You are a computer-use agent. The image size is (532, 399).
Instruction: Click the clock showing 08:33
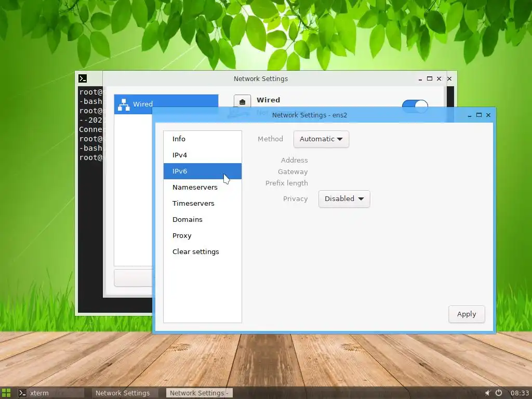[520, 393]
